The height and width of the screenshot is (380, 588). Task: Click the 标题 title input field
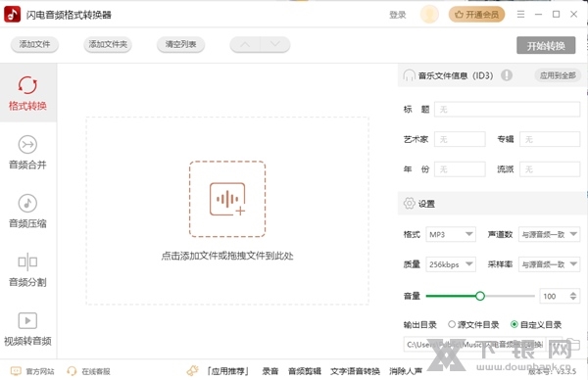coord(507,109)
